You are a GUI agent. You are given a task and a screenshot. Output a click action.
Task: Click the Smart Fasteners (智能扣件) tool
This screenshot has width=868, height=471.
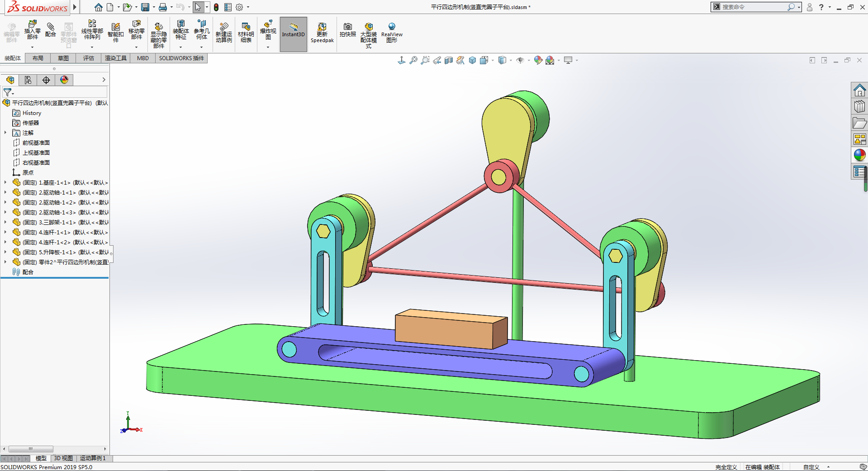click(116, 32)
